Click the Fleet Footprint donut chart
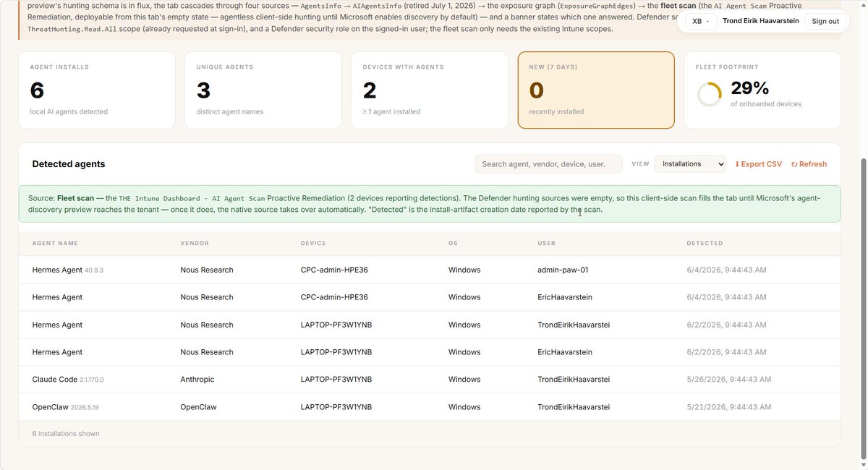 [x=709, y=94]
